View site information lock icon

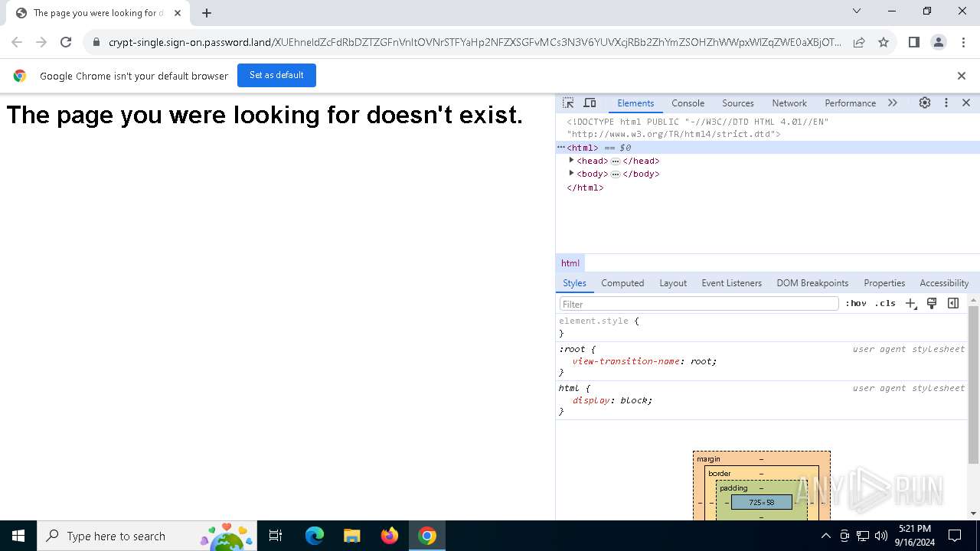point(96,42)
